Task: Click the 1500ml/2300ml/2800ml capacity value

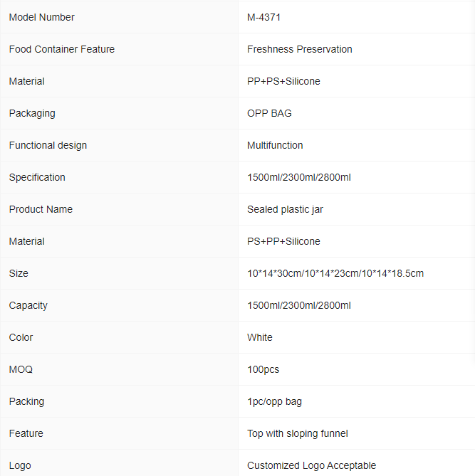Action: coord(298,305)
